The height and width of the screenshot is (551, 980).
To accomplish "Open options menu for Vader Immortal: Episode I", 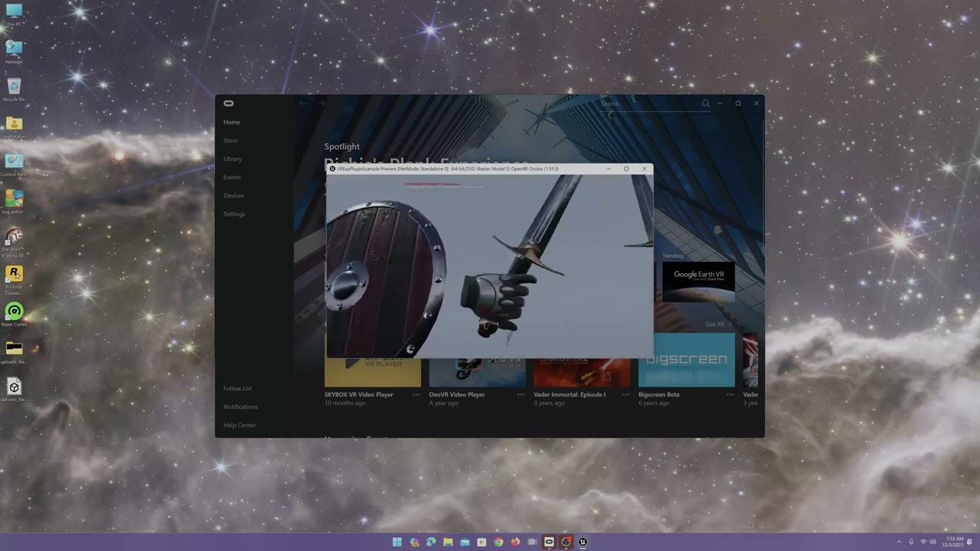I will 626,395.
